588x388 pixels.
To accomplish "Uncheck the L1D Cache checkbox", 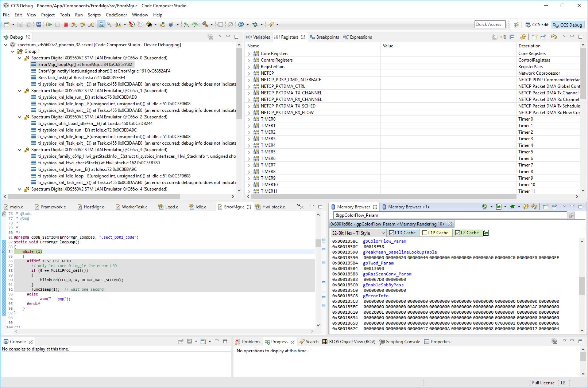I will [392, 233].
